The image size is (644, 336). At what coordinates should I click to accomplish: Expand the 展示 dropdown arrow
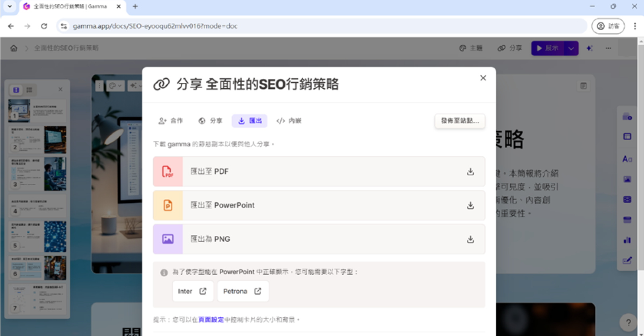tap(571, 48)
